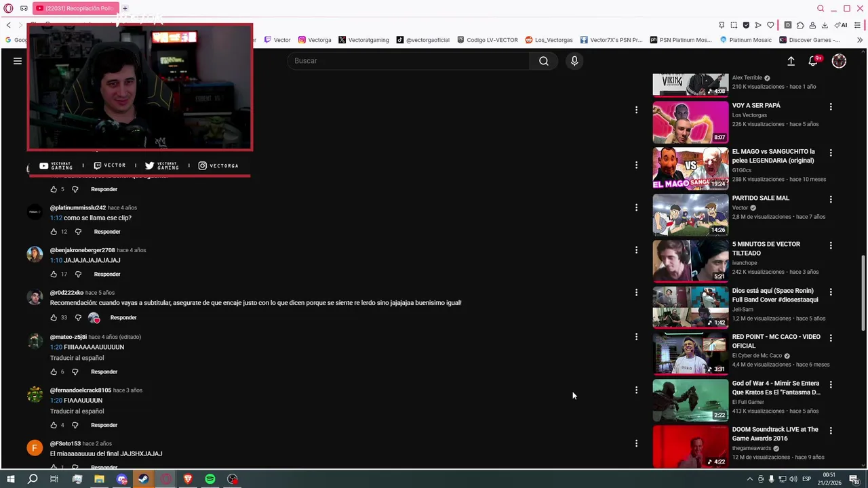Expand the bookmarks bar overflow chevron
The height and width of the screenshot is (488, 868).
(x=860, y=40)
